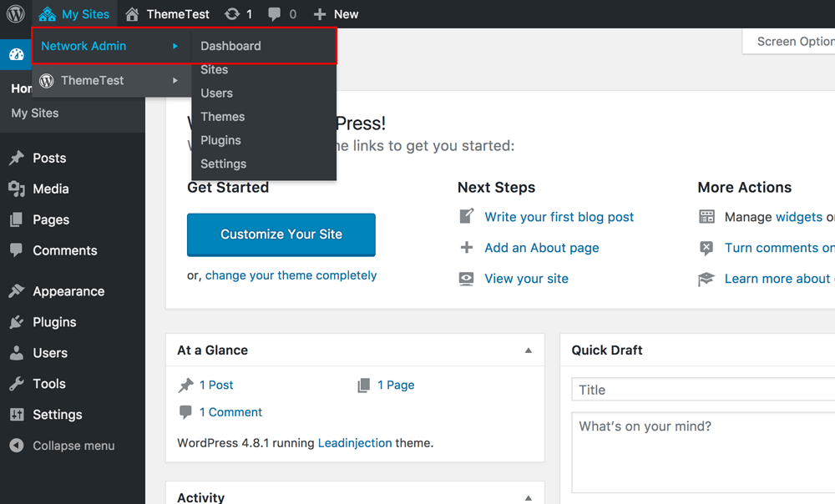Expand the Network Admin submenu arrow
The width and height of the screenshot is (835, 504).
(x=175, y=46)
